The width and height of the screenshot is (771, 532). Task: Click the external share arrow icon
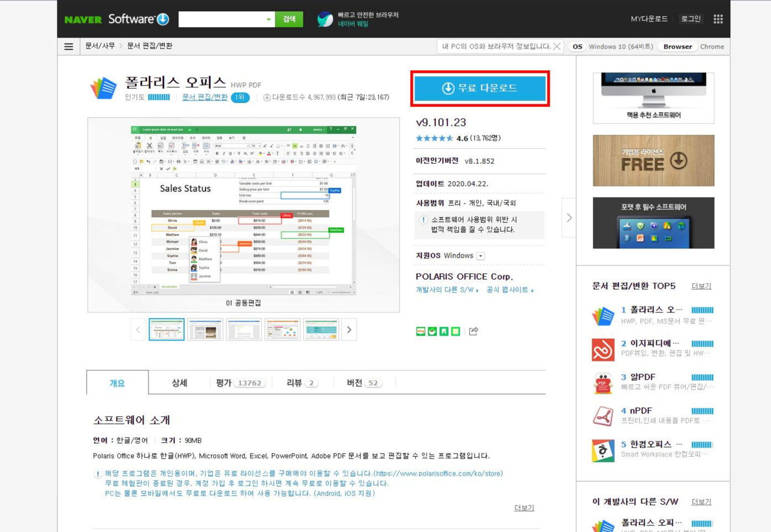point(474,331)
